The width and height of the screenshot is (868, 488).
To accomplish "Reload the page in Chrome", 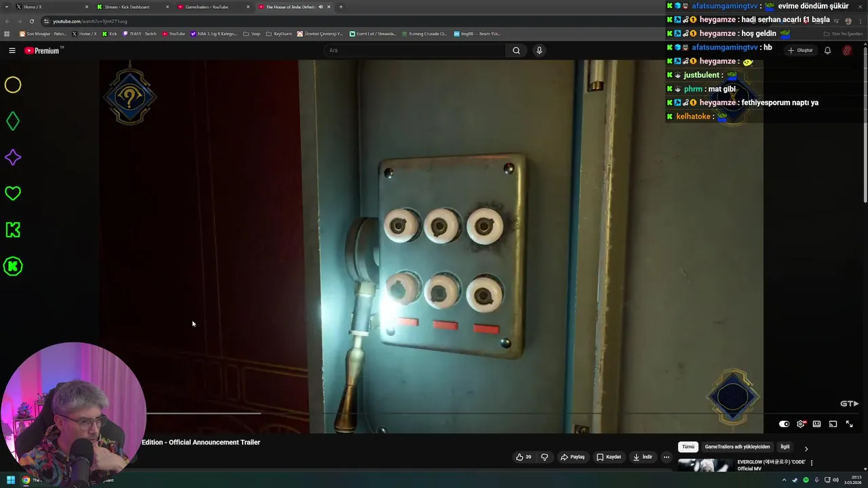I will 31,21.
